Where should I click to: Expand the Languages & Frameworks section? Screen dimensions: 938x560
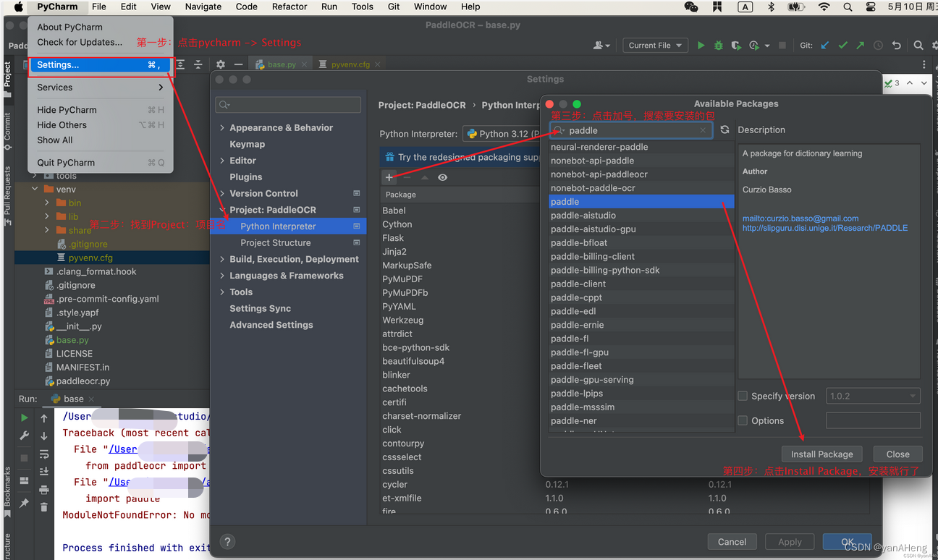(x=222, y=276)
